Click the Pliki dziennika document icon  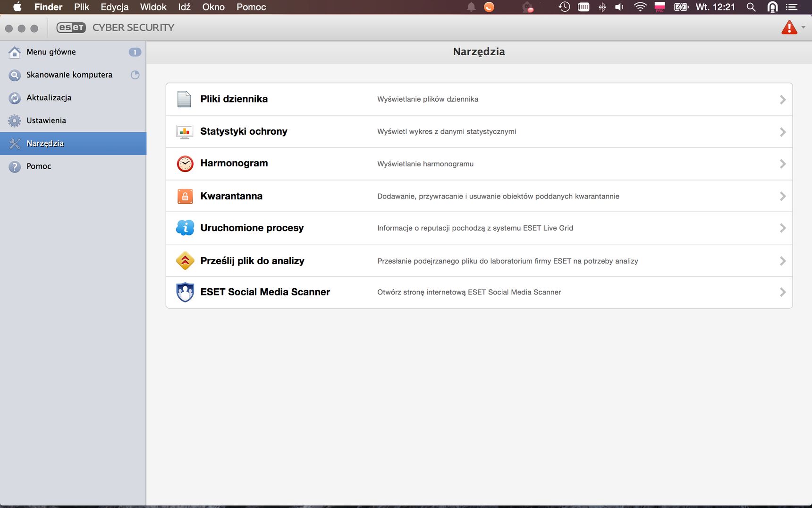click(x=184, y=99)
